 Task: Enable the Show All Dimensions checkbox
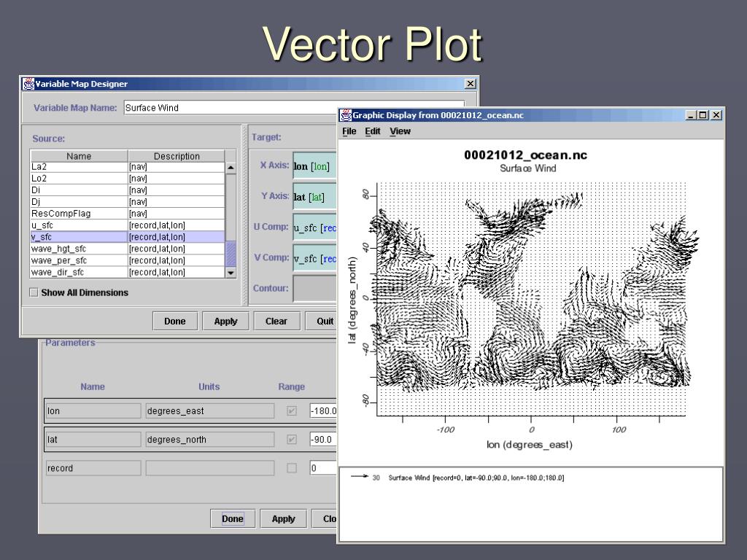click(x=34, y=292)
